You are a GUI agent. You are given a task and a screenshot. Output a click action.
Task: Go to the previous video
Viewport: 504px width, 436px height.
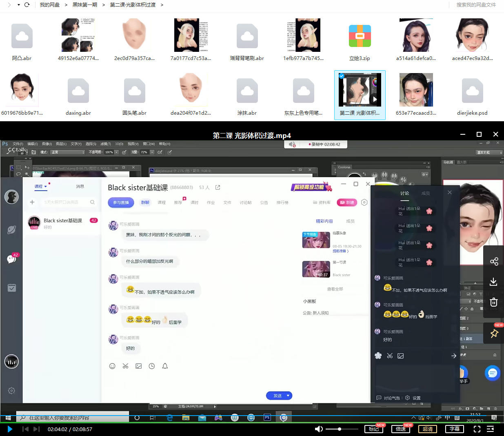point(25,429)
